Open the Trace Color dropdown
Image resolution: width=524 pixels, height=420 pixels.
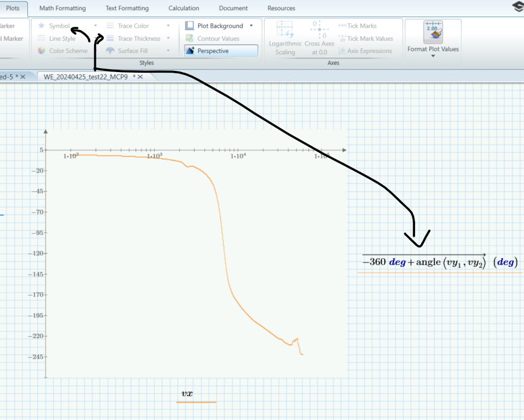point(168,25)
